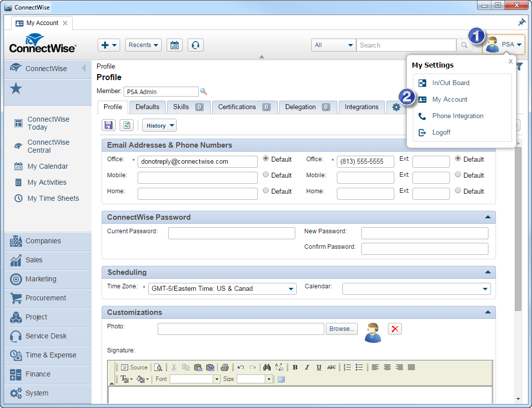Click the refresh icon next to save
532x408 pixels.
pyautogui.click(x=127, y=125)
